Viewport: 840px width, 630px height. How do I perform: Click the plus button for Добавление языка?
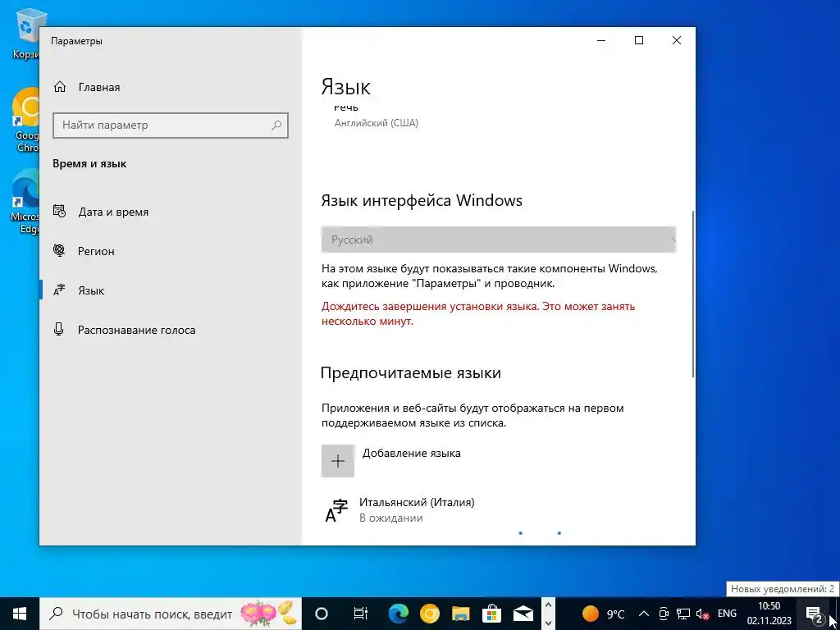tap(337, 461)
